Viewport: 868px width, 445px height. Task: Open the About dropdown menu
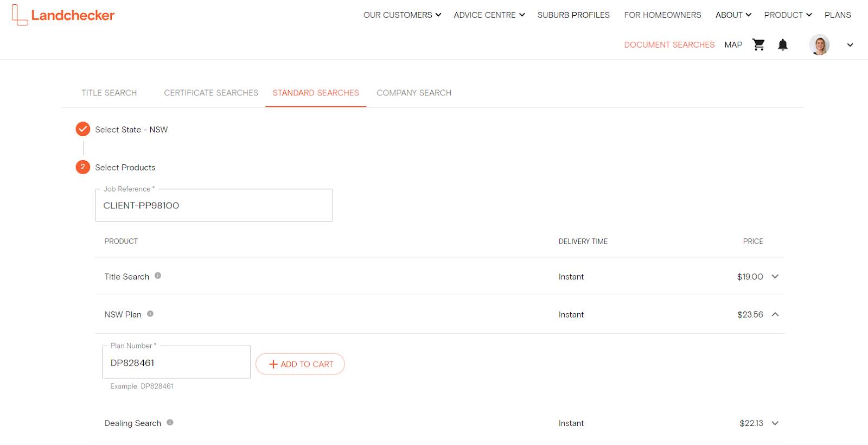733,15
